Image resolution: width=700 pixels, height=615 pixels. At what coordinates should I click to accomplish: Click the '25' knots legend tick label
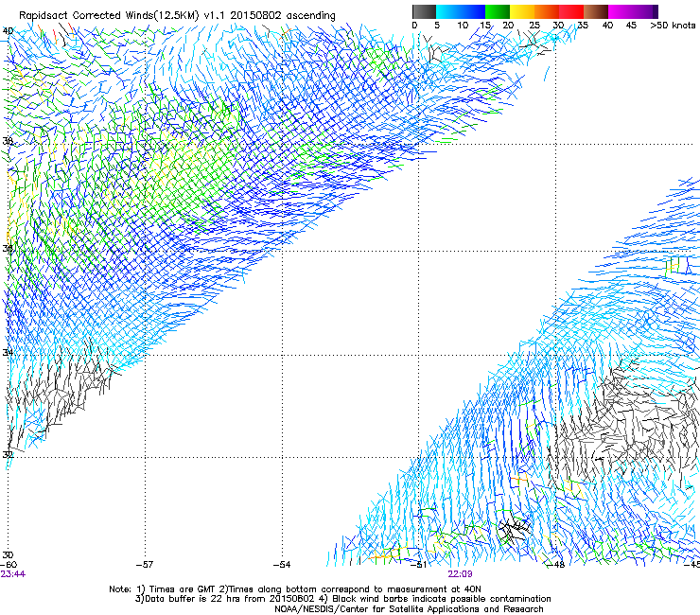click(534, 26)
